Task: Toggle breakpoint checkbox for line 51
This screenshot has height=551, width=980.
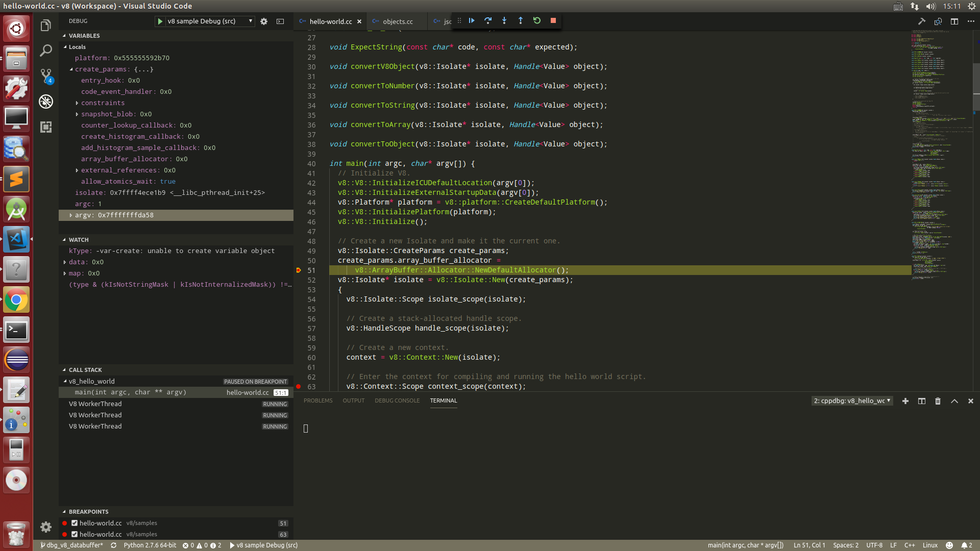Action: tap(75, 523)
